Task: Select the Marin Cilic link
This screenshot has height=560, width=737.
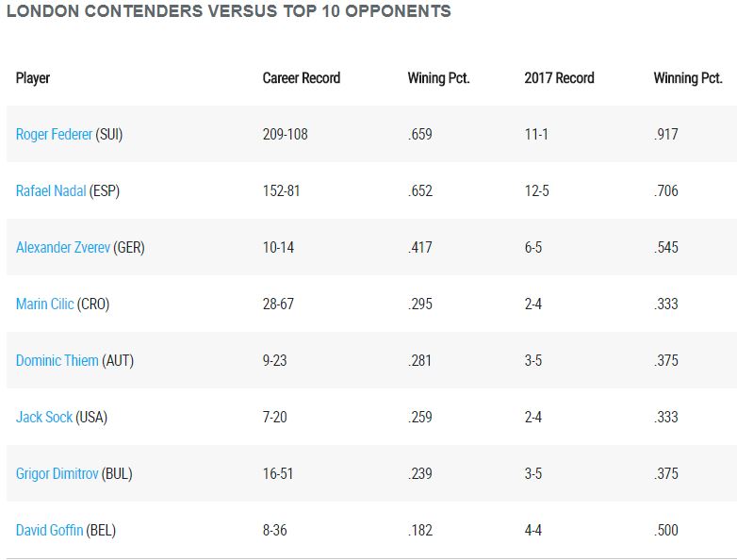Action: (44, 305)
